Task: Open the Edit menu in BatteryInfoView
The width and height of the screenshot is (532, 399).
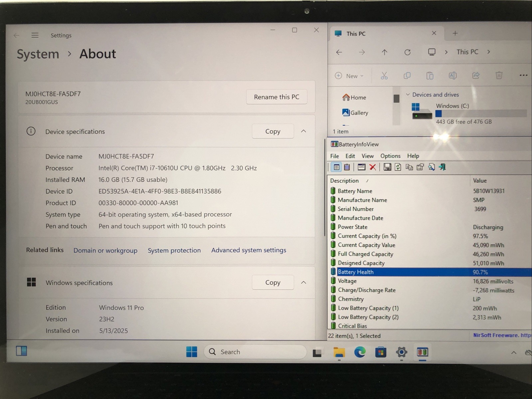Action: point(350,156)
